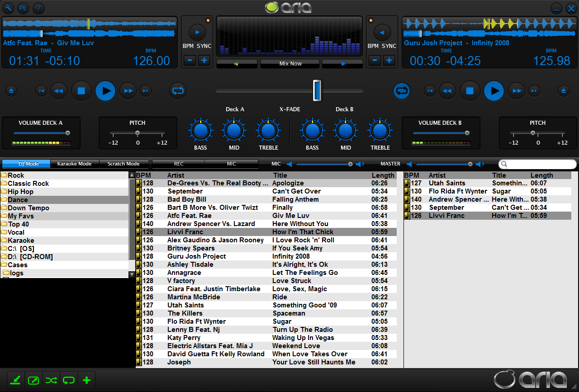
Task: Toggle the loop button on Deck B
Action: pyautogui.click(x=401, y=91)
